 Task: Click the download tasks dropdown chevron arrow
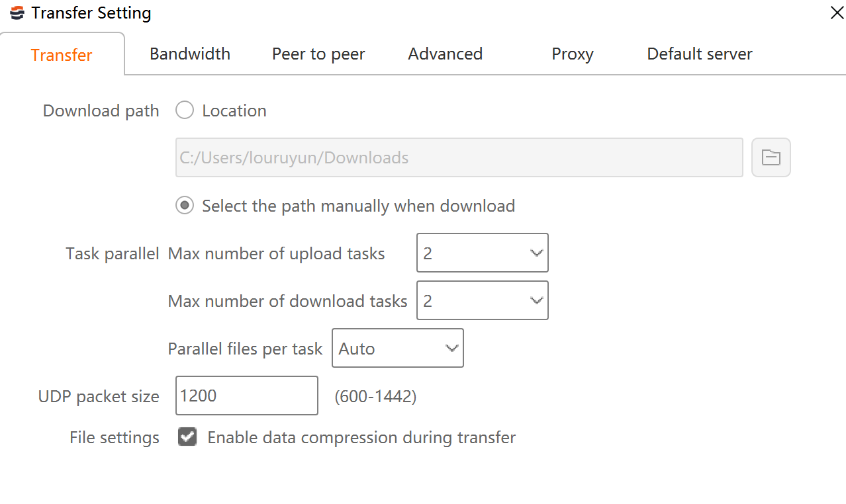(x=537, y=301)
